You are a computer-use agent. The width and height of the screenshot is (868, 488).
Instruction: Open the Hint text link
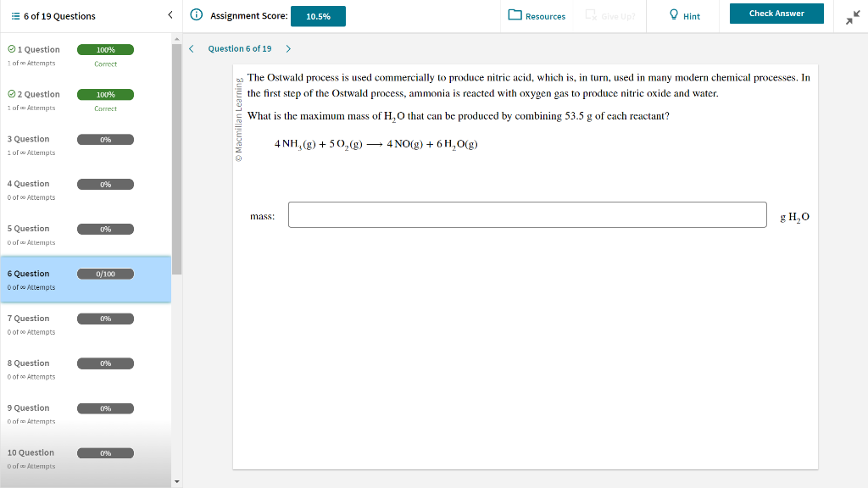(692, 17)
